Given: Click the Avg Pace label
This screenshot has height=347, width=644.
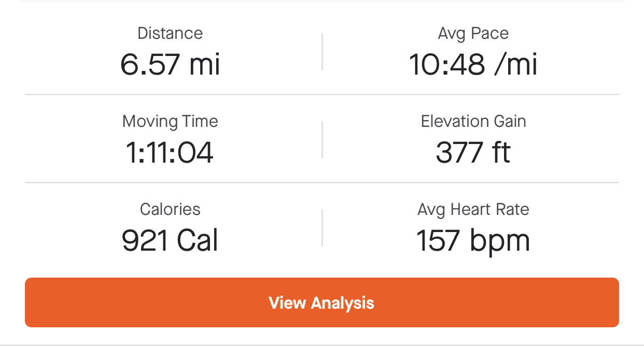Looking at the screenshot, I should point(473,33).
